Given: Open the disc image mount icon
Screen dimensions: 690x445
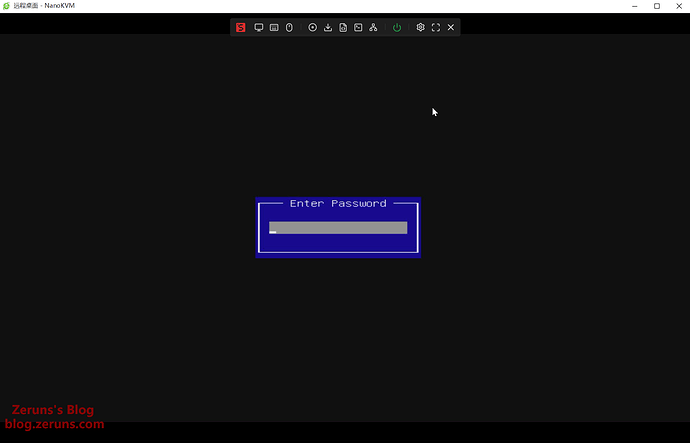Looking at the screenshot, I should 313,28.
